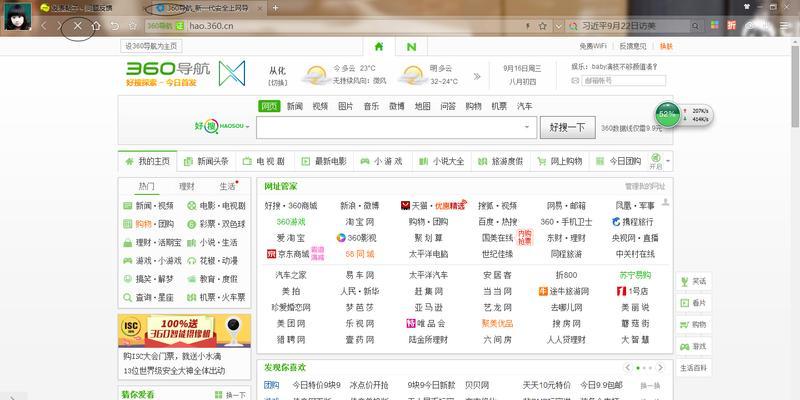The height and width of the screenshot is (400, 800).
Task: Run search with the toolbar magnifier icon
Action: click(695, 26)
